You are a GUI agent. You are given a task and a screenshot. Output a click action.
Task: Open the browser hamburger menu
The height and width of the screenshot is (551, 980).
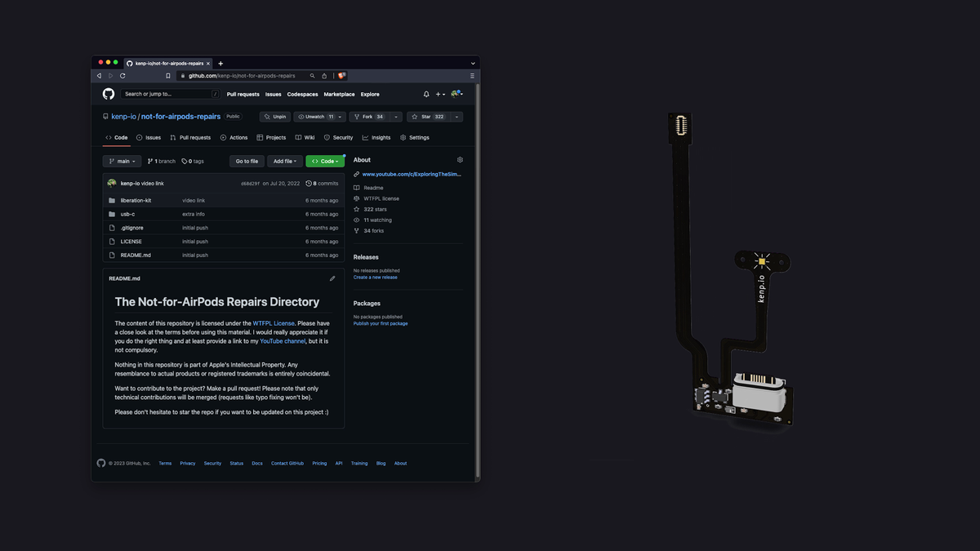[x=472, y=76]
